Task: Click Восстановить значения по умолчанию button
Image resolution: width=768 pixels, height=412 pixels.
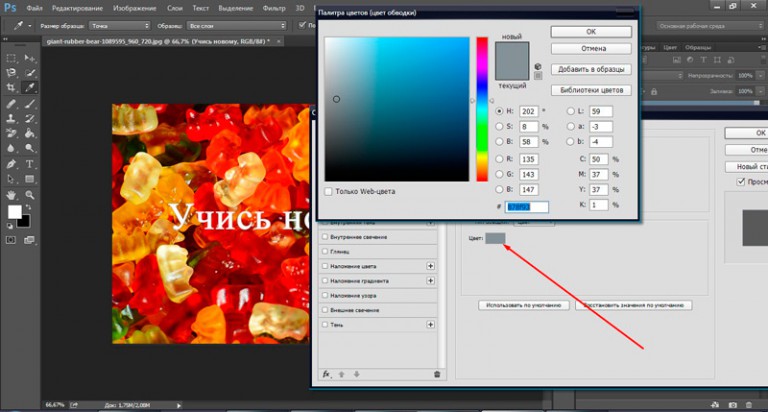Action: pos(633,305)
